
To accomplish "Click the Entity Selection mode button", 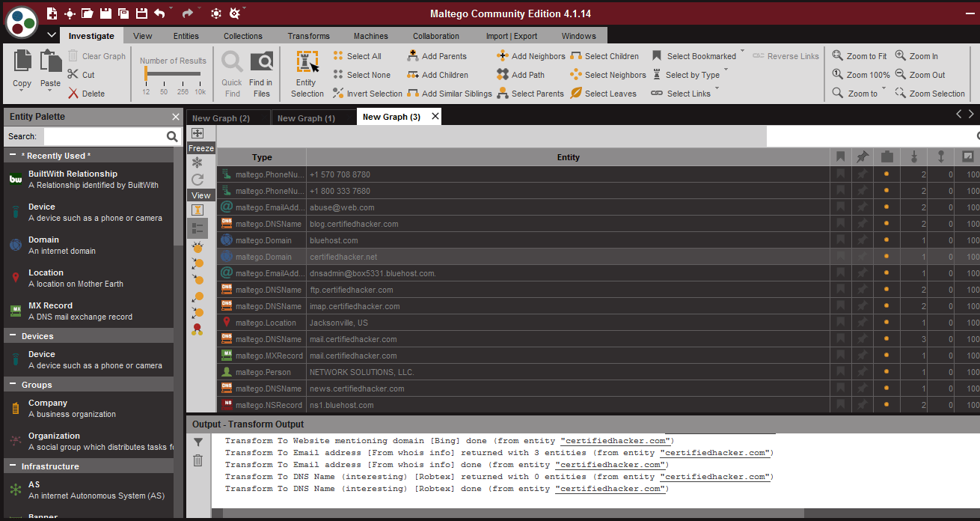I will [x=307, y=74].
